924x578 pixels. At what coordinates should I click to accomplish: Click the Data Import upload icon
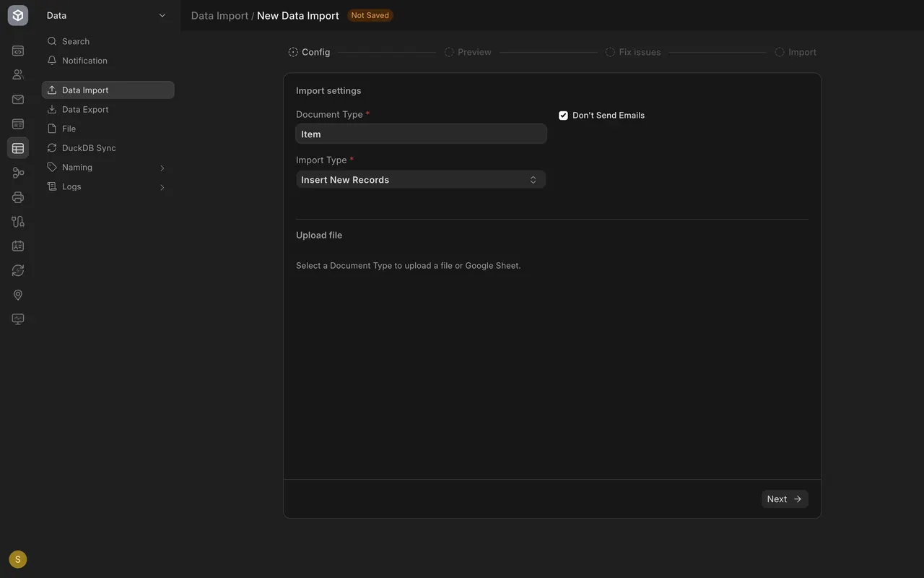(x=52, y=90)
